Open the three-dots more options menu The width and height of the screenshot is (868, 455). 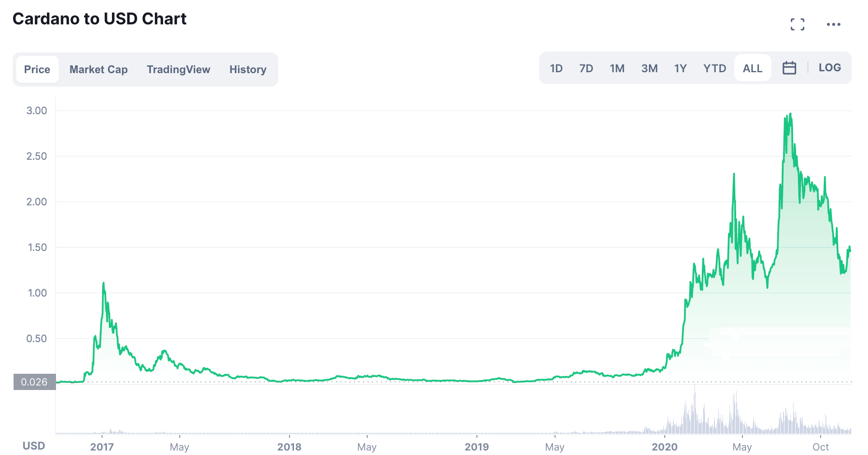(x=834, y=24)
